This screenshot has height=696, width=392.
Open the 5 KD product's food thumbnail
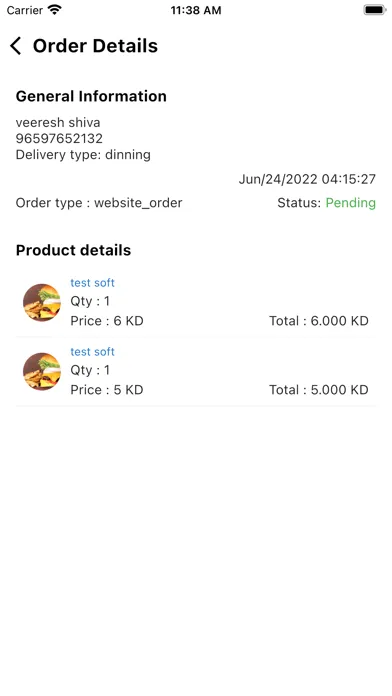point(42,371)
